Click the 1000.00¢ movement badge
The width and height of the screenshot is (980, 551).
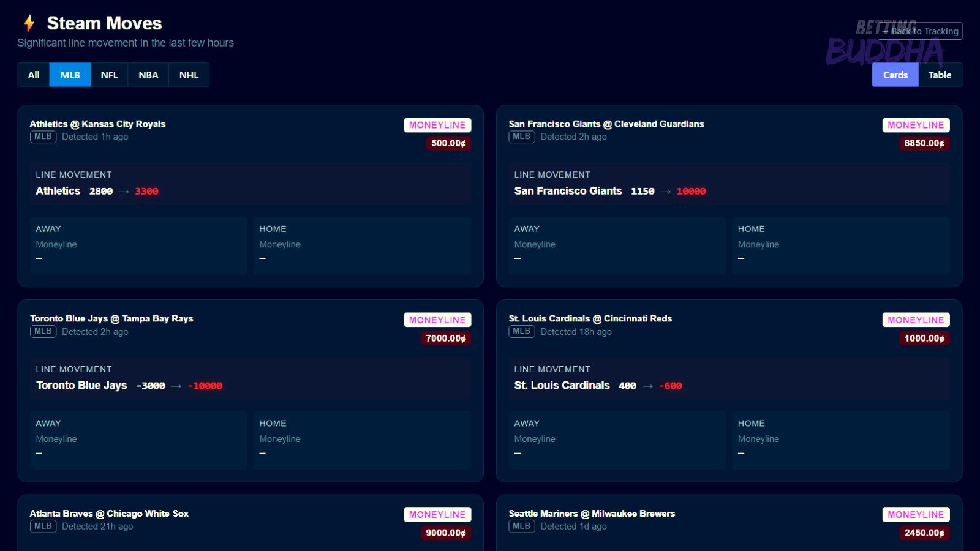[x=924, y=338]
